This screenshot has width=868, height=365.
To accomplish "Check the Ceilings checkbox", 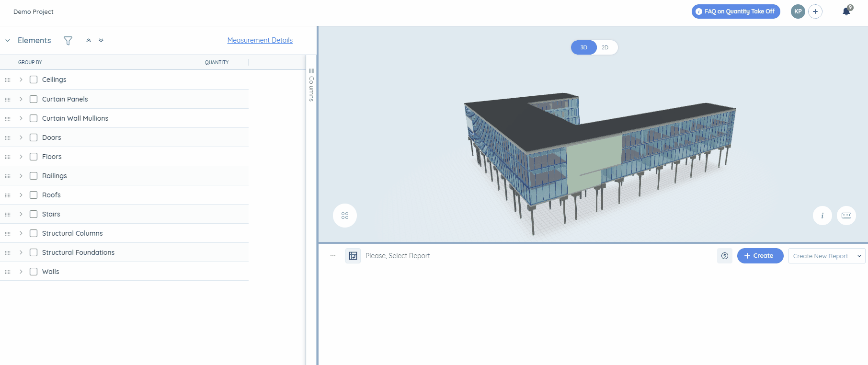I will pyautogui.click(x=34, y=80).
